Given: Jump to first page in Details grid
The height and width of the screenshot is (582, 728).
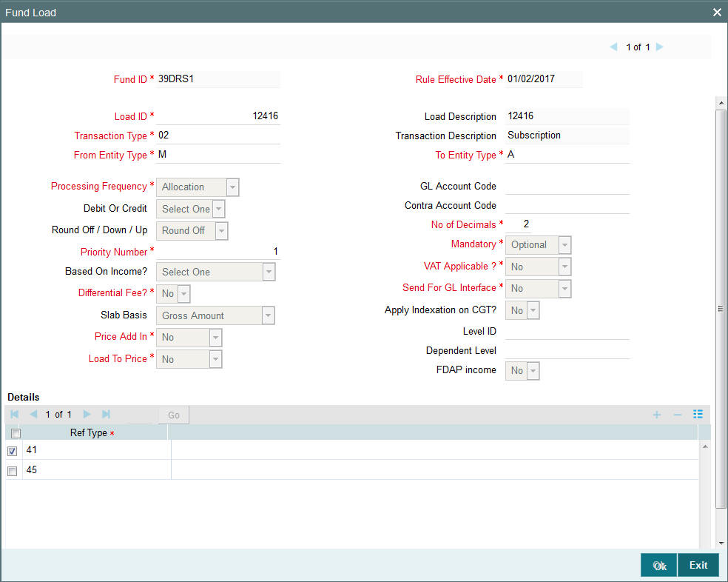Looking at the screenshot, I should pyautogui.click(x=14, y=414).
